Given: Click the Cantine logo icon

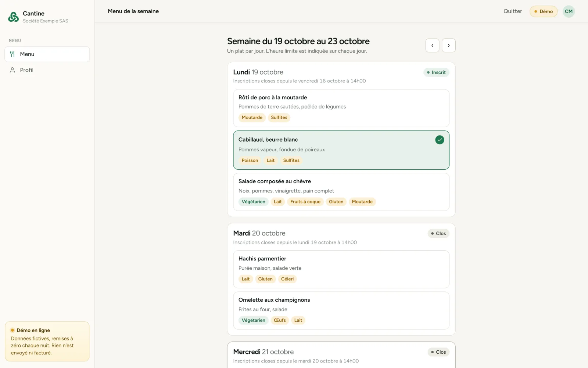Looking at the screenshot, I should (x=14, y=17).
